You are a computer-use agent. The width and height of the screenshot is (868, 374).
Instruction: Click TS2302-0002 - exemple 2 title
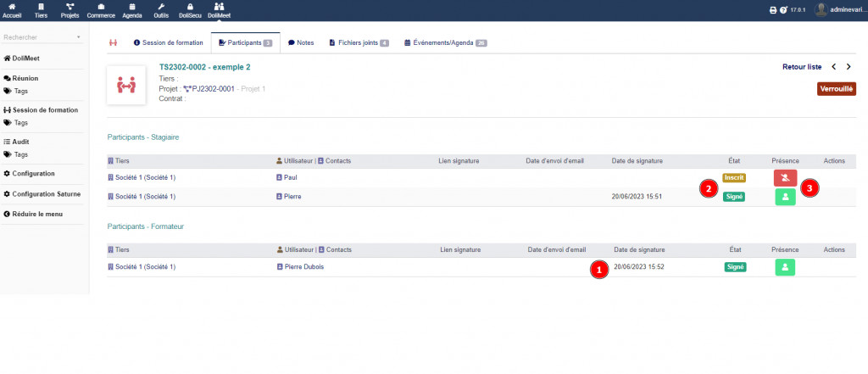(205, 67)
